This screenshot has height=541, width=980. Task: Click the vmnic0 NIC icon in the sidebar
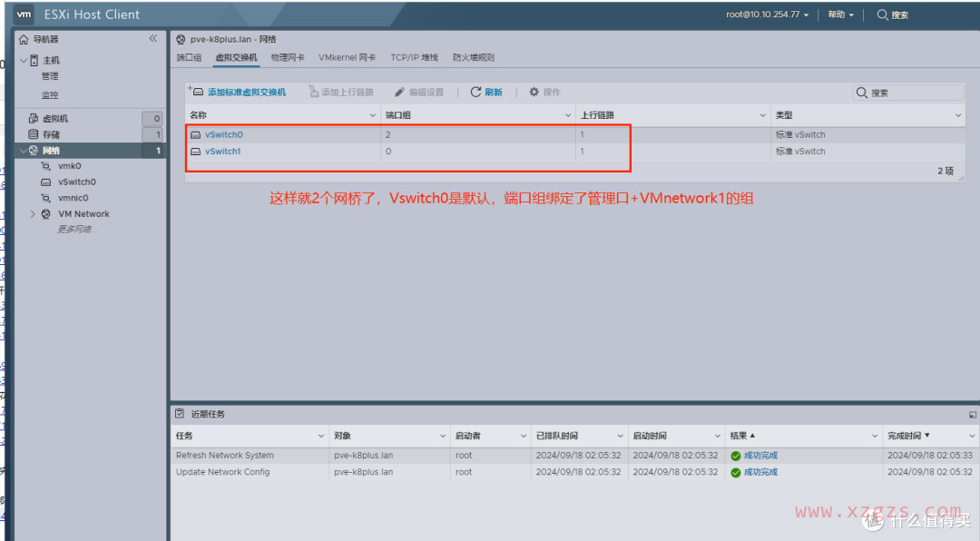[48, 197]
